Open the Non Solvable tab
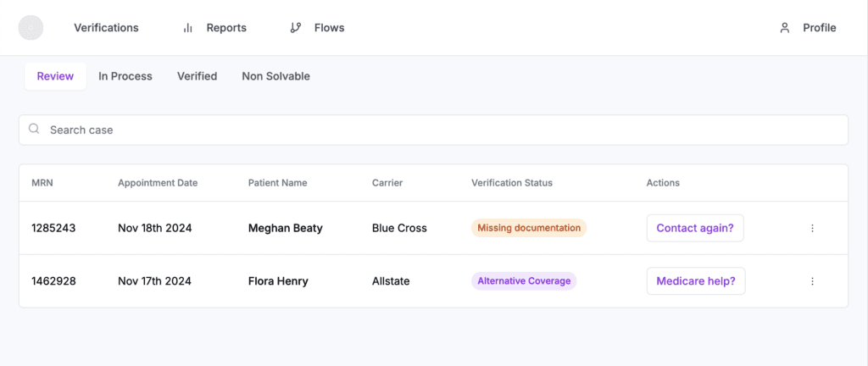Image resolution: width=868 pixels, height=366 pixels. tap(275, 76)
